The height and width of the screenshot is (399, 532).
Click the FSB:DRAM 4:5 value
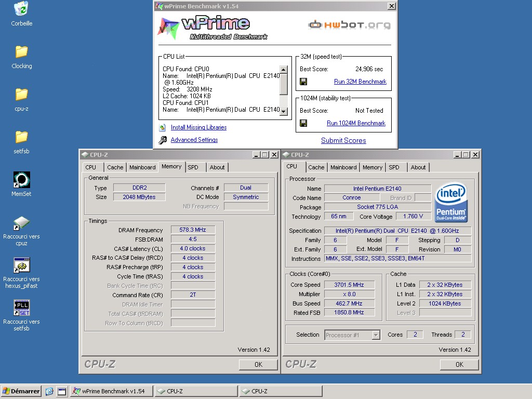[x=193, y=239]
